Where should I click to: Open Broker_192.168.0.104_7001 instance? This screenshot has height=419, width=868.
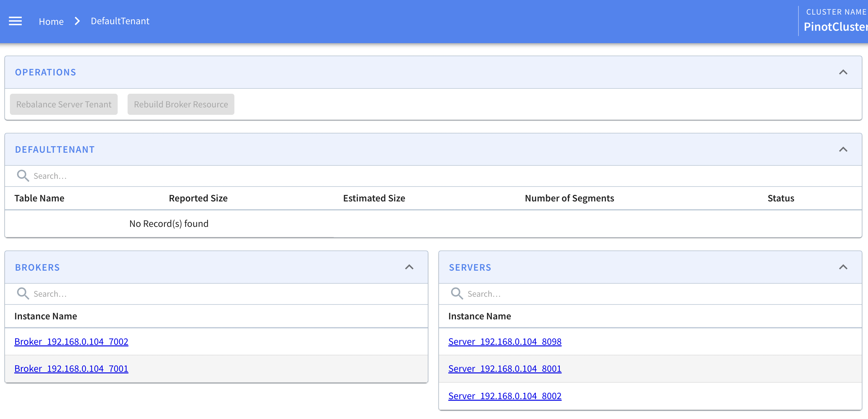71,368
